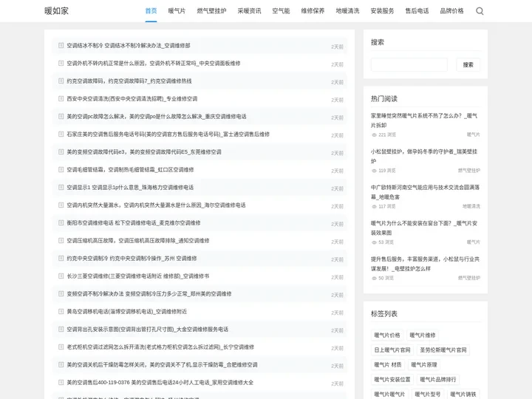532x399 pixels.
Task: Click eye icon next to 117 浏览
Action: [374, 206]
